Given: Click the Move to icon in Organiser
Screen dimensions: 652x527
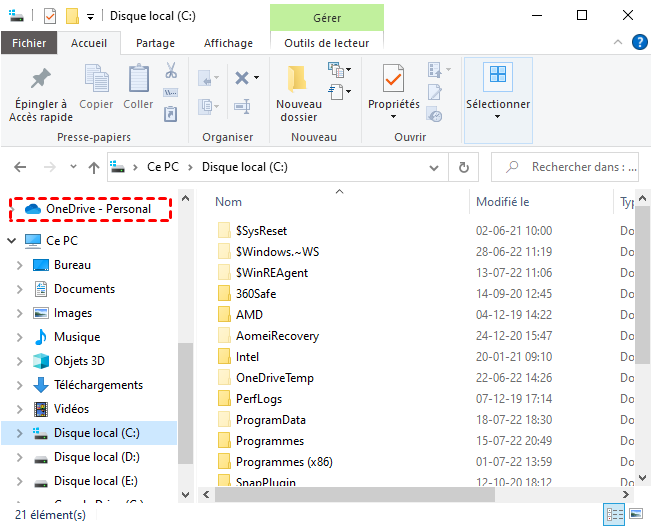Looking at the screenshot, I should point(205,78).
